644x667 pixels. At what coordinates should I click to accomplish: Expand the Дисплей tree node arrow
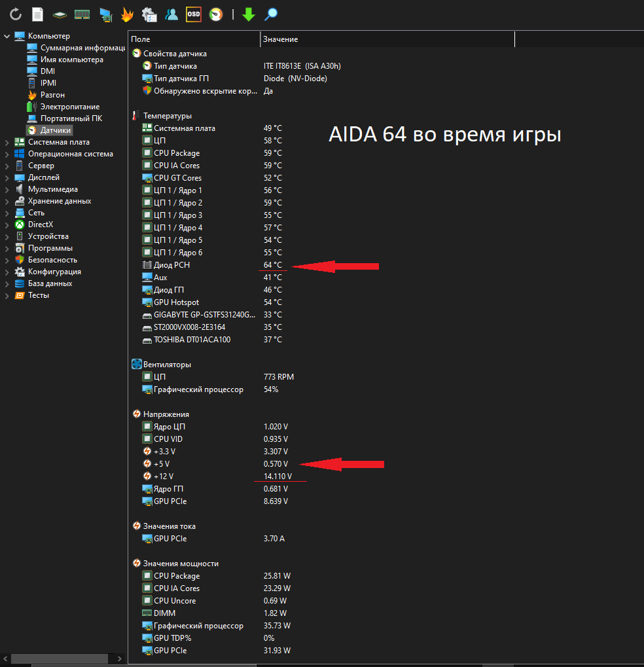[7, 178]
